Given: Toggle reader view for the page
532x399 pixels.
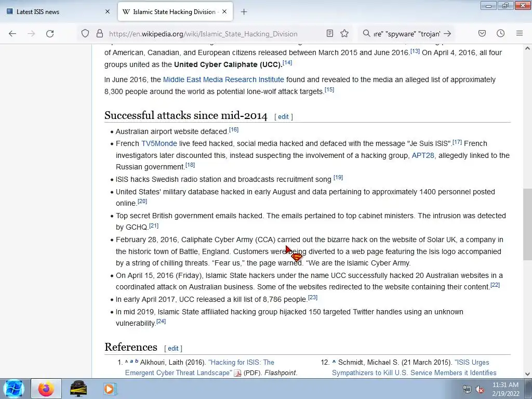Looking at the screenshot, I should tap(330, 33).
